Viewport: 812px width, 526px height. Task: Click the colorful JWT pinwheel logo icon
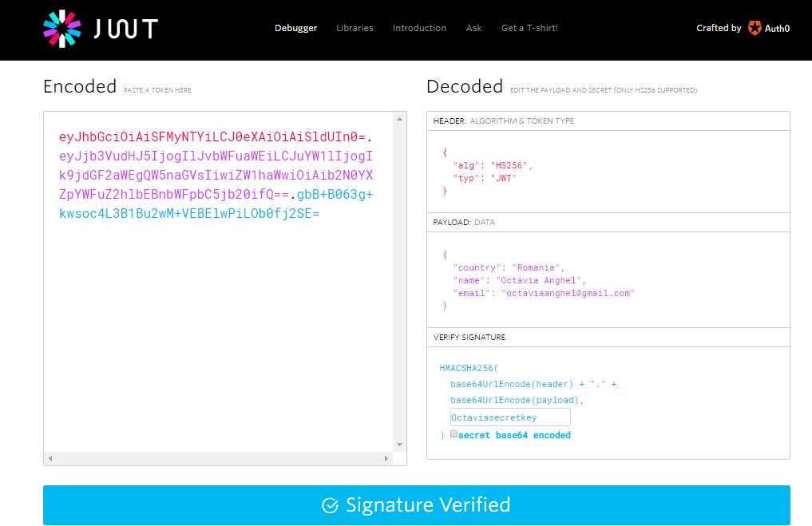62,29
